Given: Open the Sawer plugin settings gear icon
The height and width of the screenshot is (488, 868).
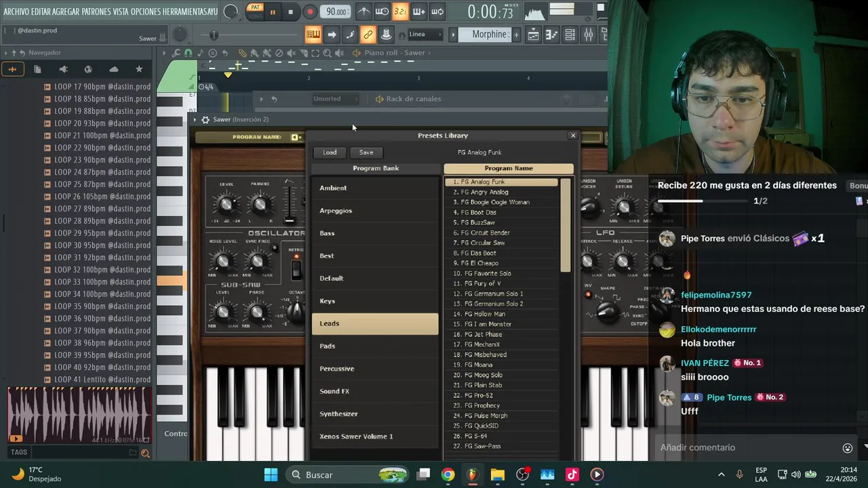Looking at the screenshot, I should tap(205, 120).
